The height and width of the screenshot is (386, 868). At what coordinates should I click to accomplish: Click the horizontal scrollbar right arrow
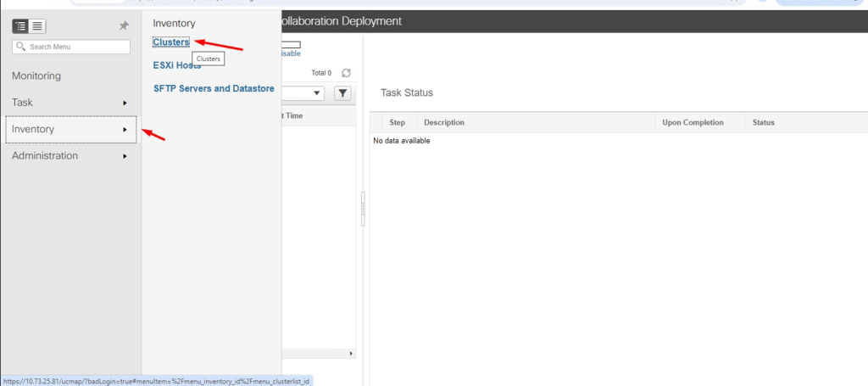[352, 353]
